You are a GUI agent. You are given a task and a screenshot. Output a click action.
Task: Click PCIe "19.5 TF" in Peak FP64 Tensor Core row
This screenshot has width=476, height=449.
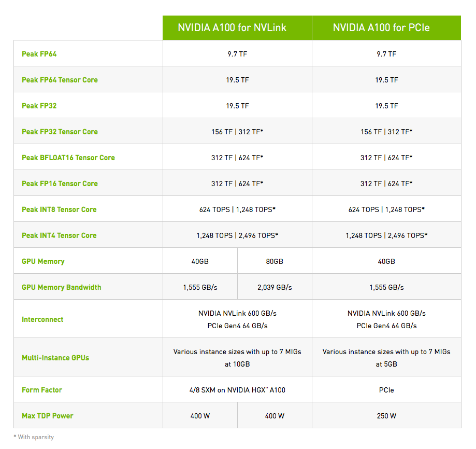click(386, 80)
